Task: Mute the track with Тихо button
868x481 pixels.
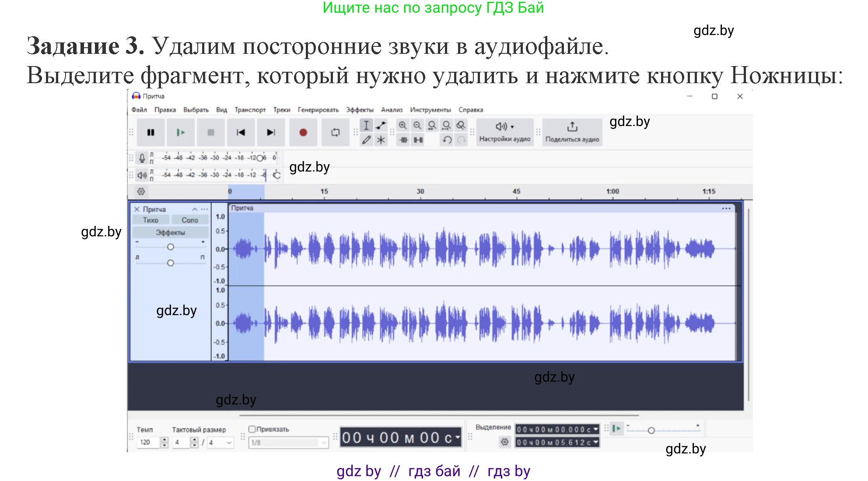Action: [150, 220]
